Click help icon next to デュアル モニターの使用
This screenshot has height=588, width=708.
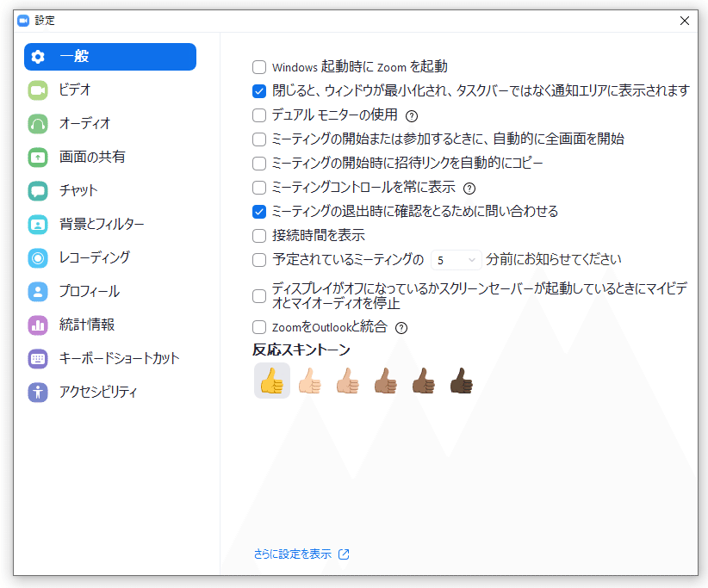click(x=412, y=116)
